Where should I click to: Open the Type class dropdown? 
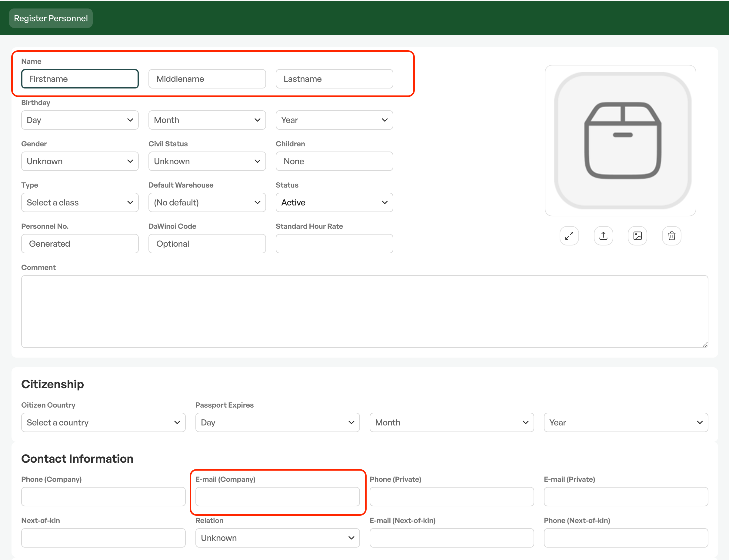(80, 202)
